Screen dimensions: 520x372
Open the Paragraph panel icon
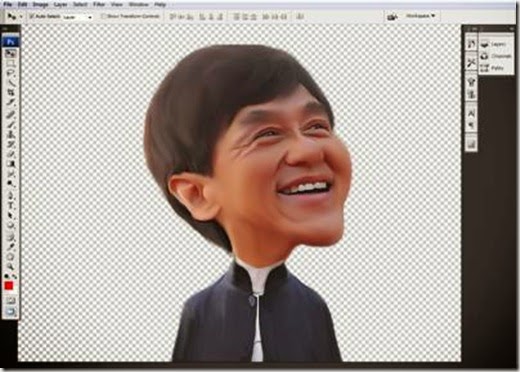(471, 126)
